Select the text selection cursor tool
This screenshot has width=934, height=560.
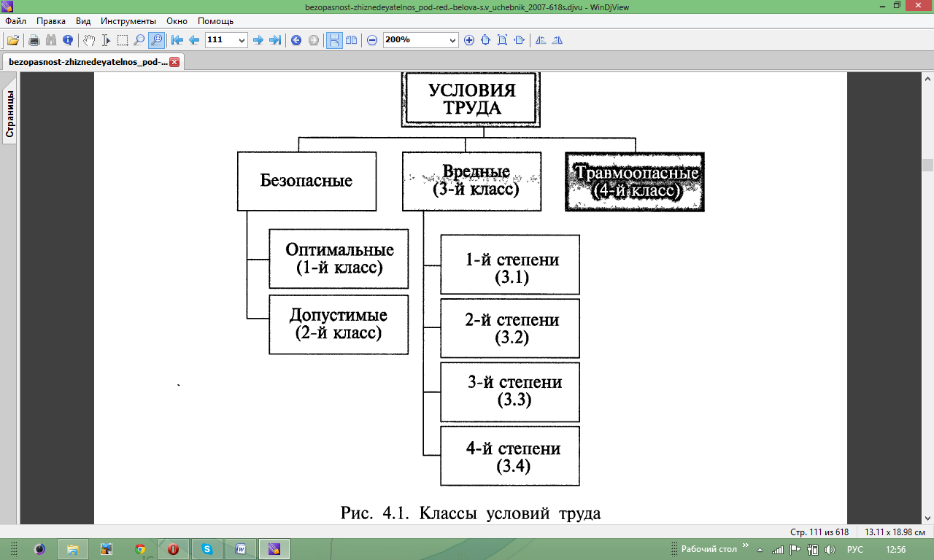(106, 40)
